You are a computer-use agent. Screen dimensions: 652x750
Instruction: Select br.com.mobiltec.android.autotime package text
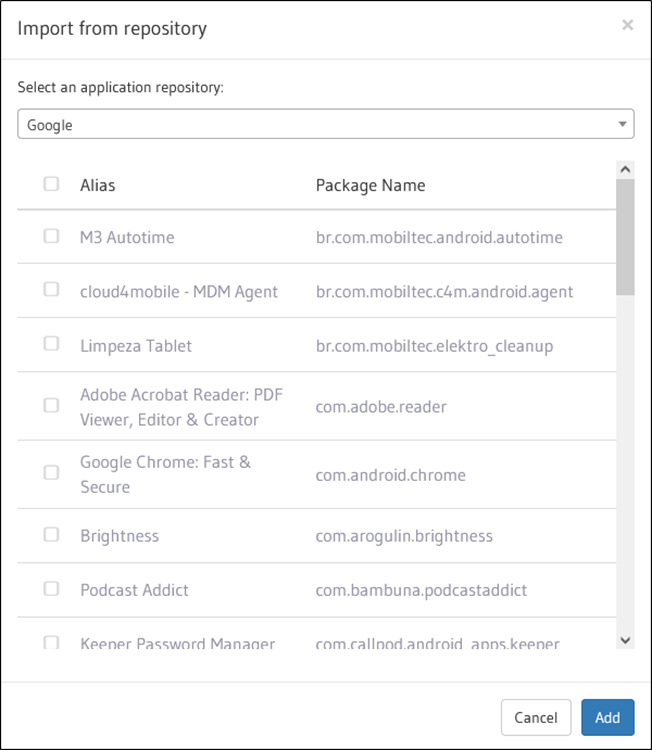coord(439,237)
